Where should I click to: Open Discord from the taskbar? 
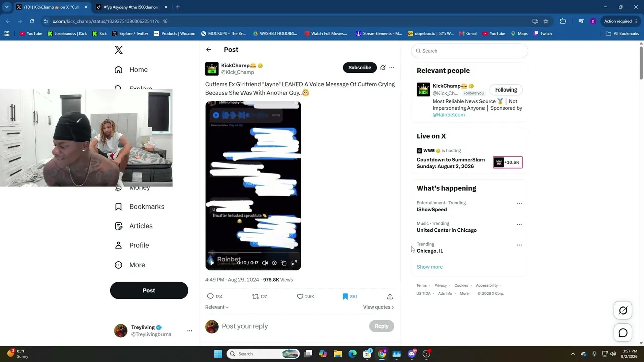point(412,354)
